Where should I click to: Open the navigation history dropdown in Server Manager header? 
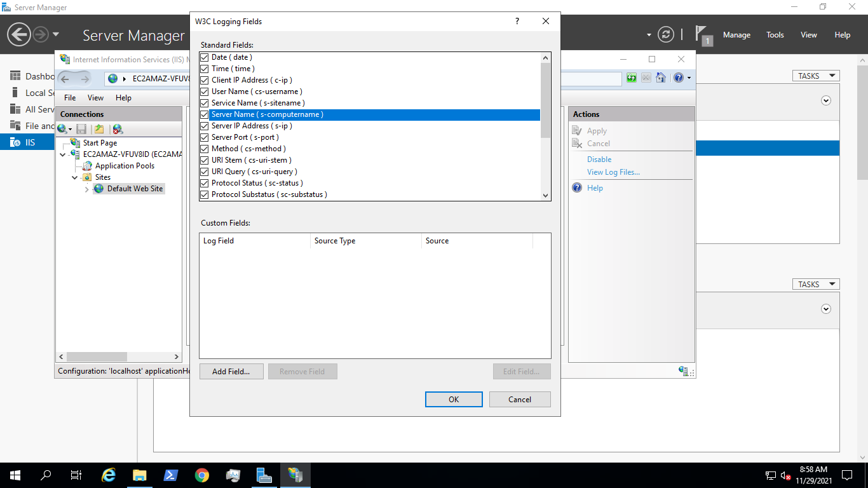[56, 34]
